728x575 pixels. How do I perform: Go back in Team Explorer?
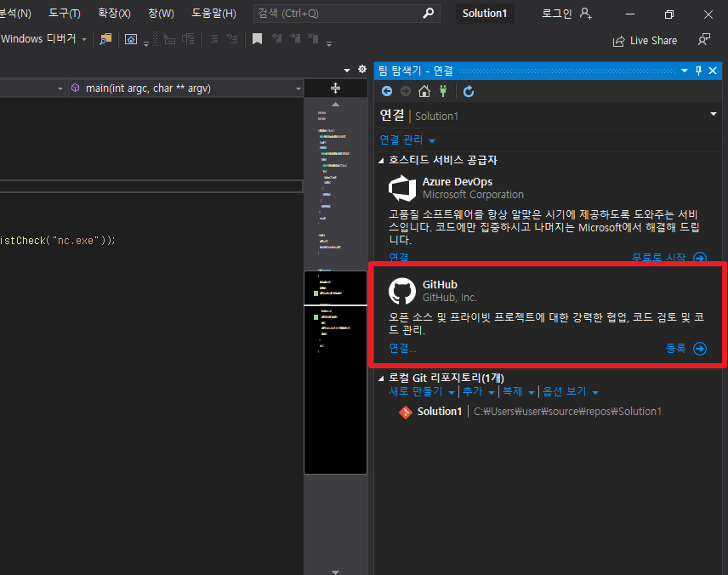click(387, 91)
